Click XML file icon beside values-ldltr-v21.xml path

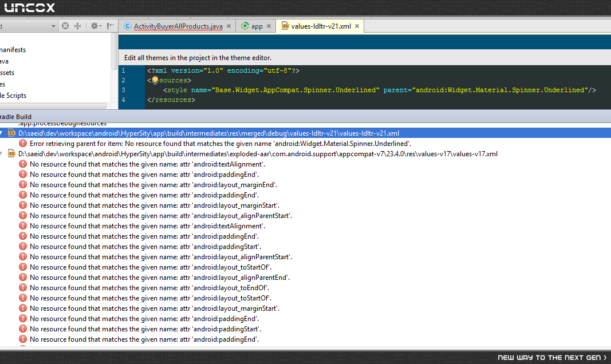pyautogui.click(x=11, y=133)
